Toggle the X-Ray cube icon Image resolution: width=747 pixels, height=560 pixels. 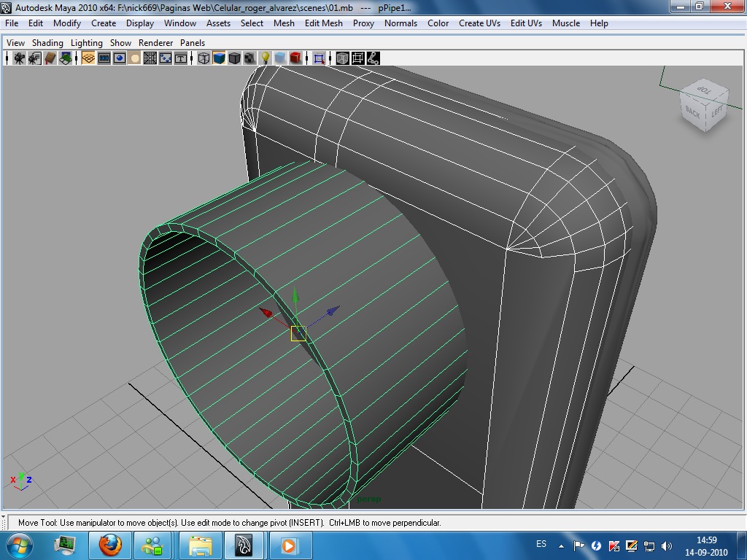(x=342, y=58)
